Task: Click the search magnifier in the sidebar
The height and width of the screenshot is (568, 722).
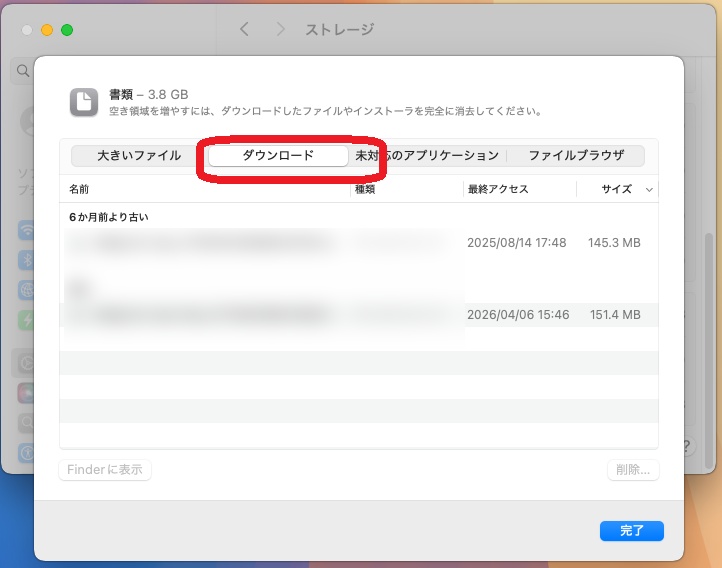Action: click(x=23, y=70)
